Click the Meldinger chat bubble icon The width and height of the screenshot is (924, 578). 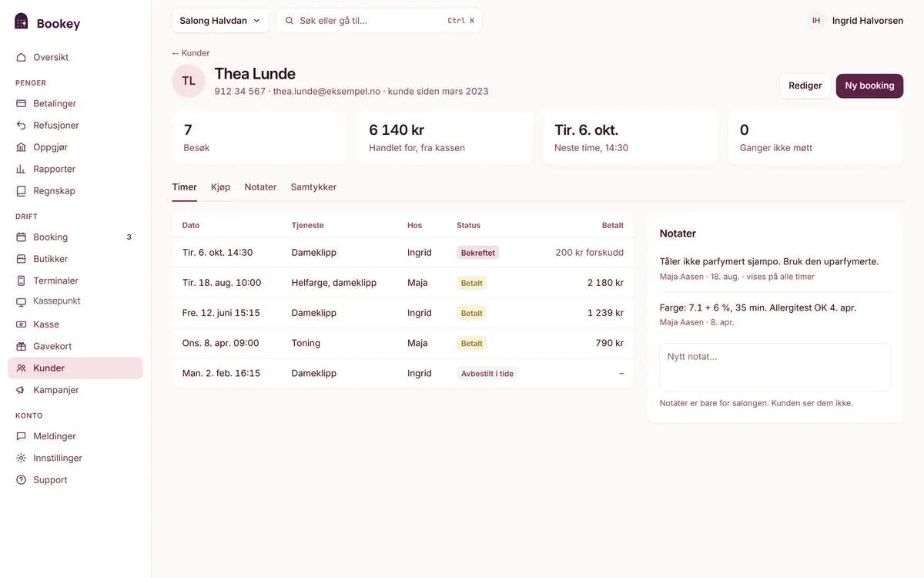tap(22, 436)
